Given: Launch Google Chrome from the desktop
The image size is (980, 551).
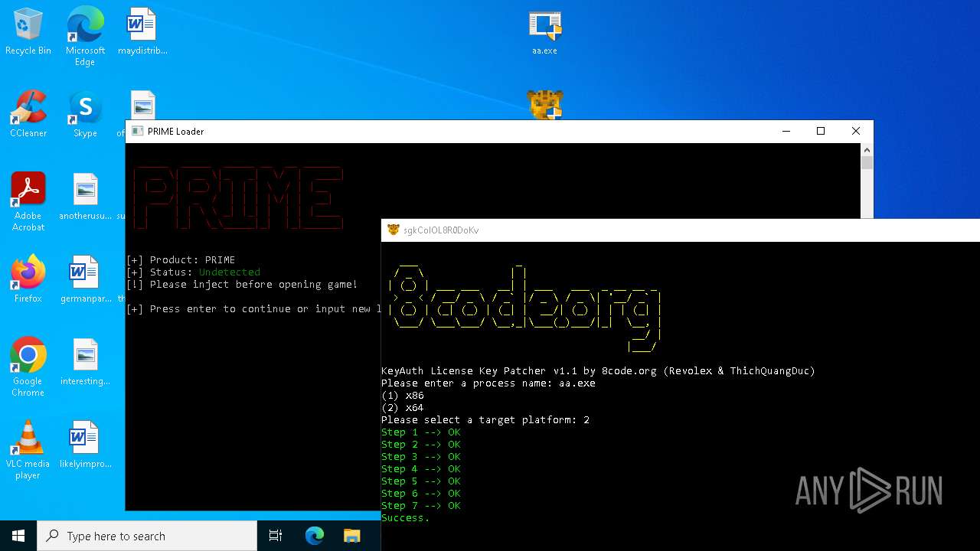Looking at the screenshot, I should (x=28, y=367).
